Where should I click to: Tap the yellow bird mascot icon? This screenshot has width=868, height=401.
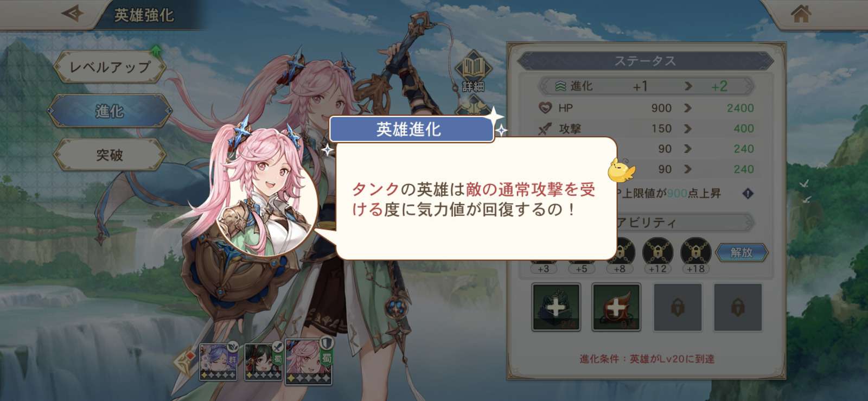621,170
